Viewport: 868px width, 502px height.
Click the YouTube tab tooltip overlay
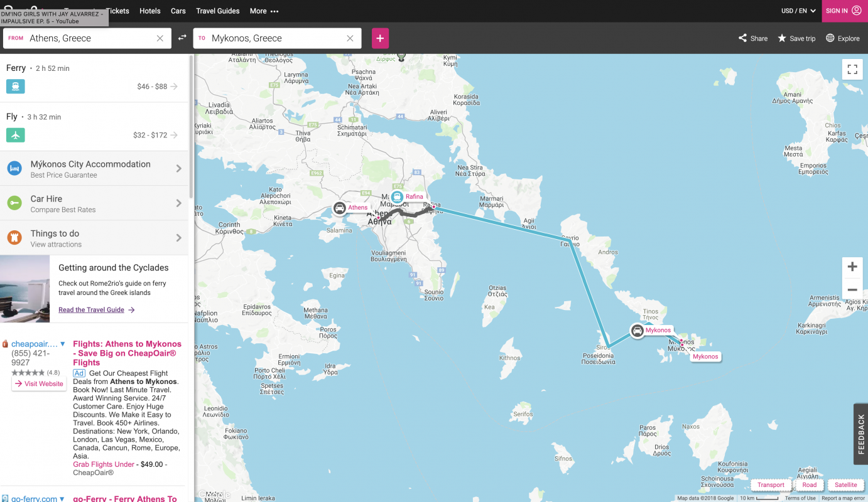(x=54, y=18)
